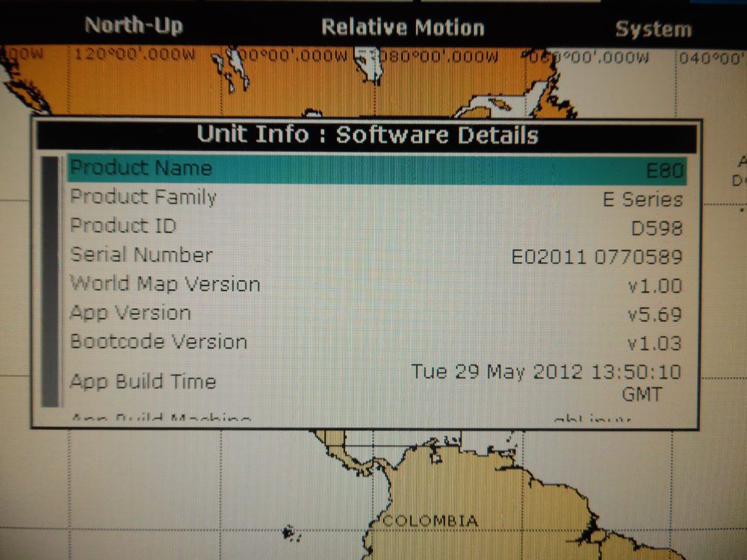
Task: Select the Product ID row label
Action: coord(123,225)
